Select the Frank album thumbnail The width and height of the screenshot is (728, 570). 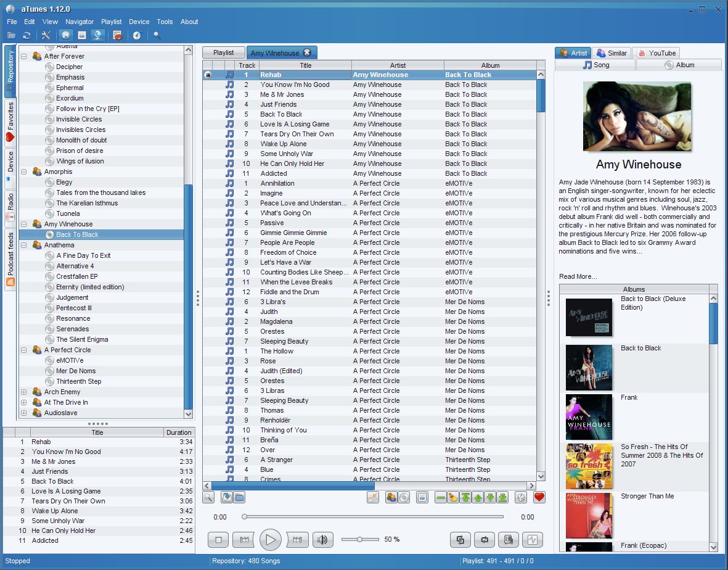(589, 416)
